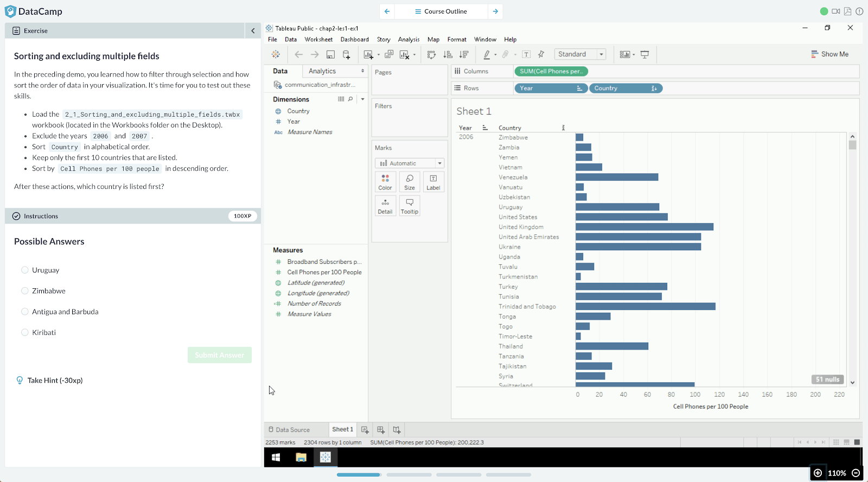Open the New Worksheet dropdown arrow
Viewport: 868px width, 482px height.
pyautogui.click(x=379, y=55)
